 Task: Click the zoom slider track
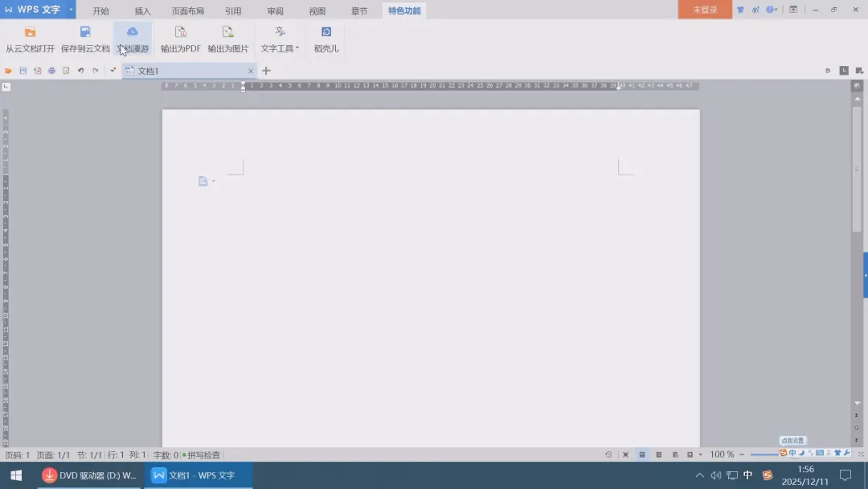[764, 454]
